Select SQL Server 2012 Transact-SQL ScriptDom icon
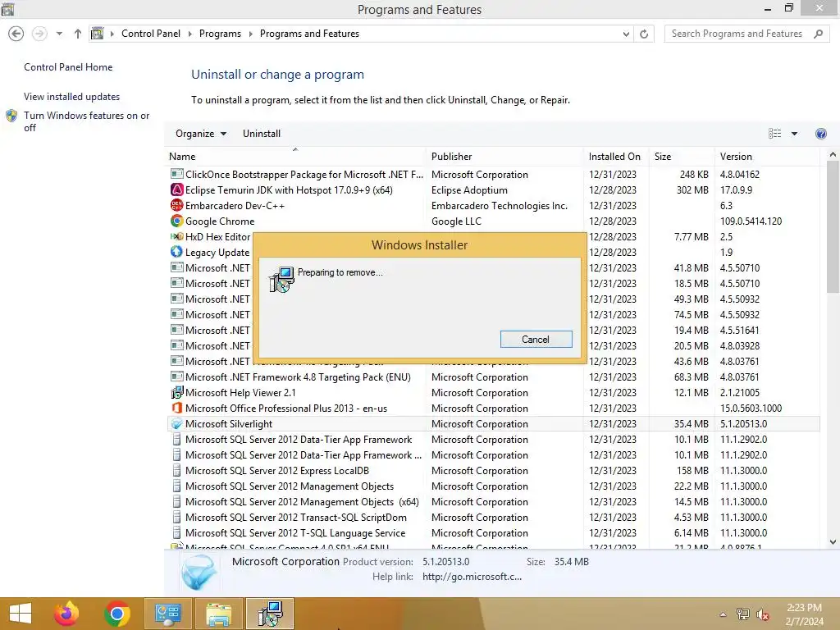Screen dimensions: 840x630 coord(177,518)
